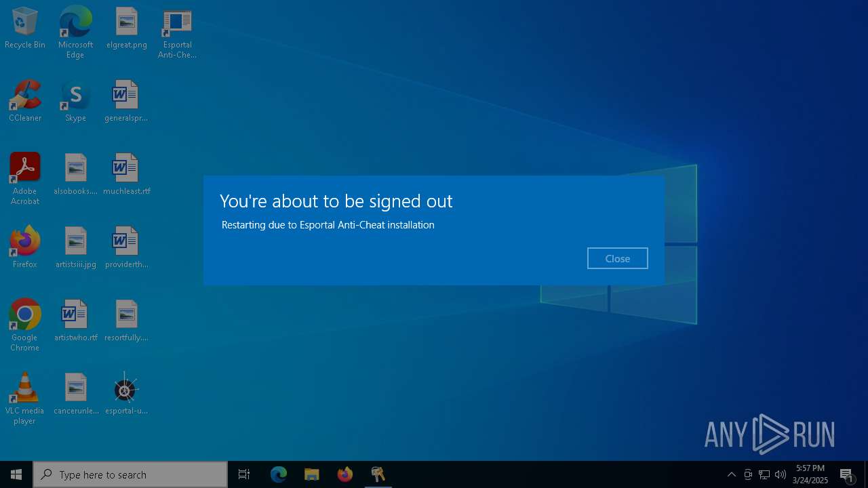Open the notification Action Center
Screen dimensions: 868x488
pos(847,474)
